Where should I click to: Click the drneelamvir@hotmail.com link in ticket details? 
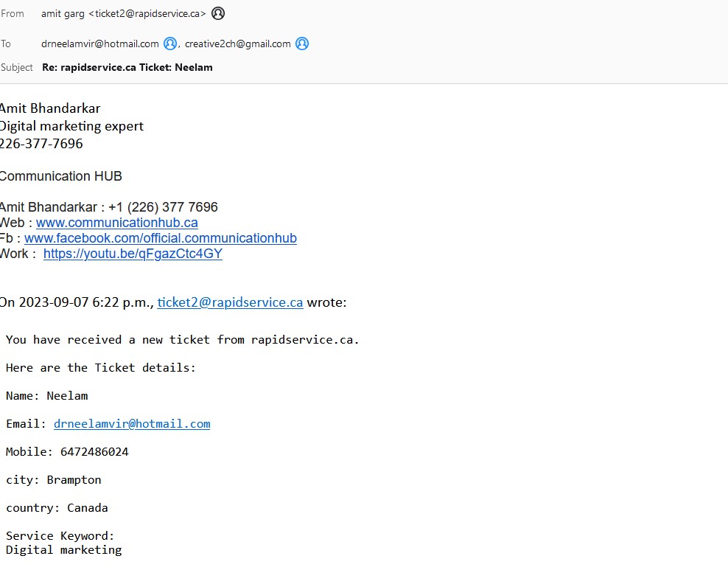(132, 424)
